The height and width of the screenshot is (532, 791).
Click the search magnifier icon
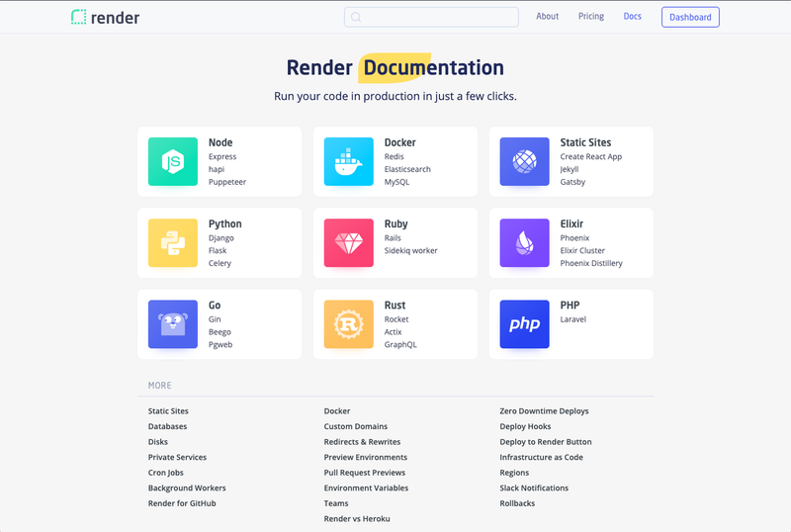click(x=356, y=17)
